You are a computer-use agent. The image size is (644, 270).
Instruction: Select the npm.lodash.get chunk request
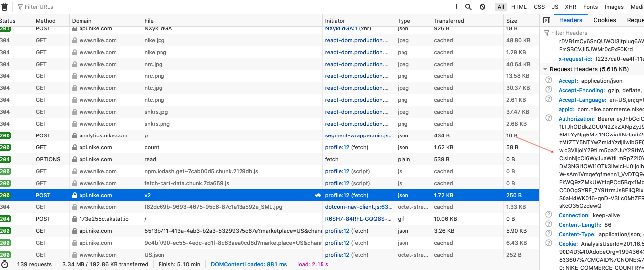click(x=269, y=171)
